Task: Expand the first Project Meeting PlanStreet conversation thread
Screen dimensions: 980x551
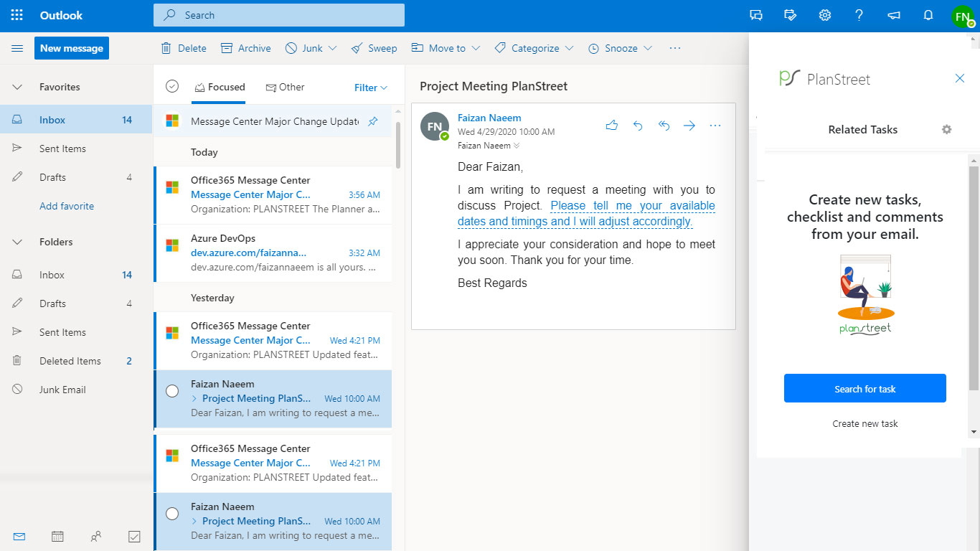Action: pyautogui.click(x=194, y=398)
